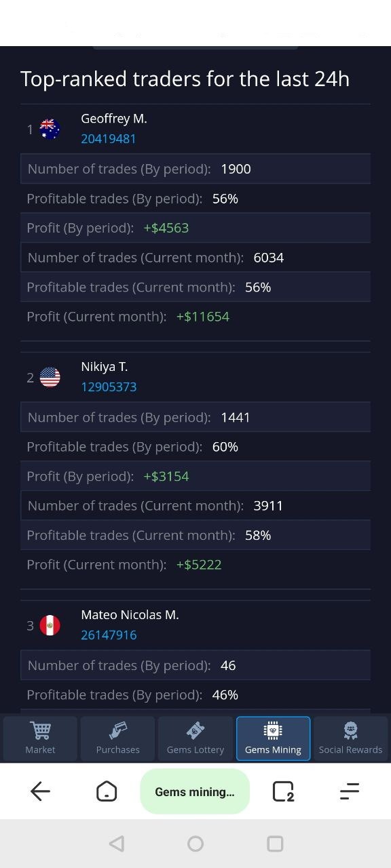Open the Social Rewards badge icon

pos(350,730)
